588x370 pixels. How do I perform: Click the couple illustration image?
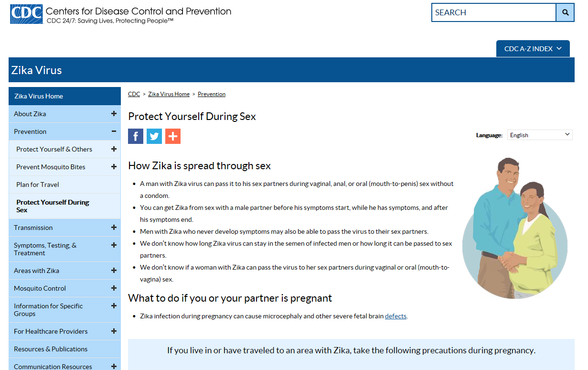(514, 229)
